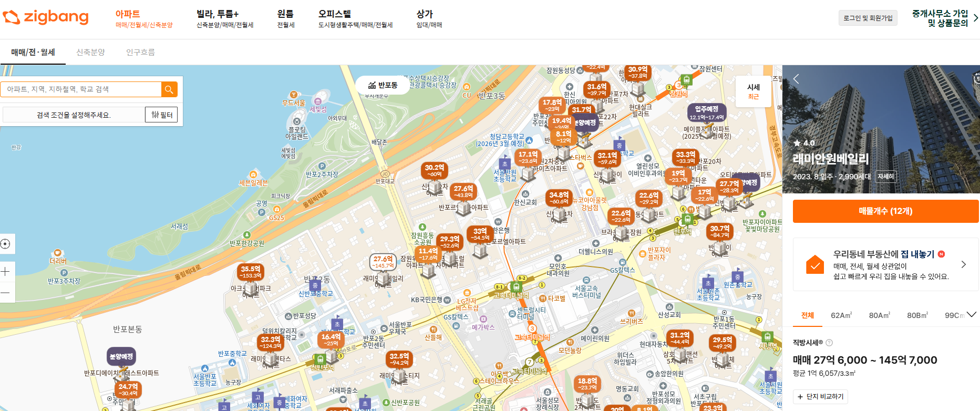
Task: Select the 17.1억 ~23.6억 marker
Action: coord(528,157)
